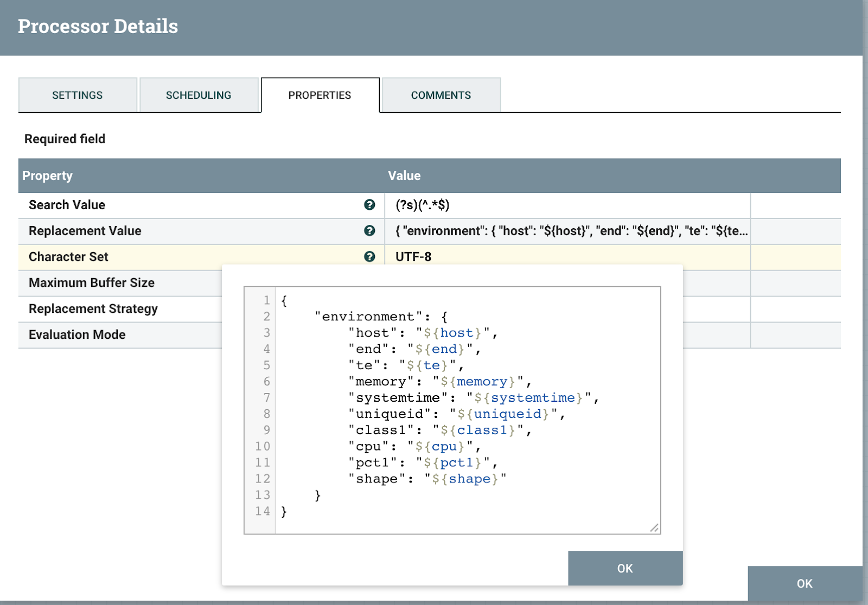
Task: Select the Search Value regex value
Action: (x=423, y=205)
